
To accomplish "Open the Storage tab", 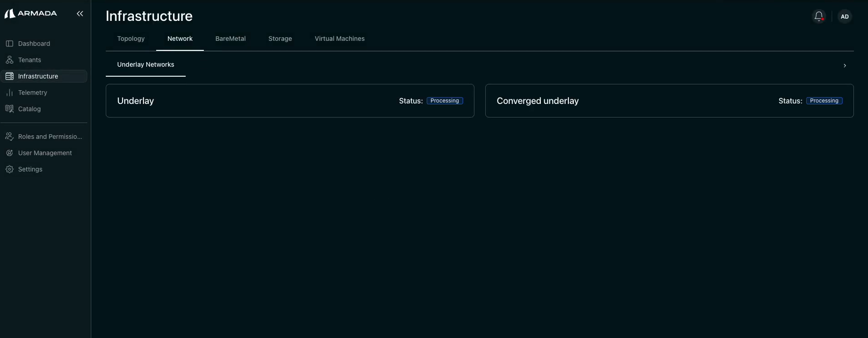I will (280, 39).
